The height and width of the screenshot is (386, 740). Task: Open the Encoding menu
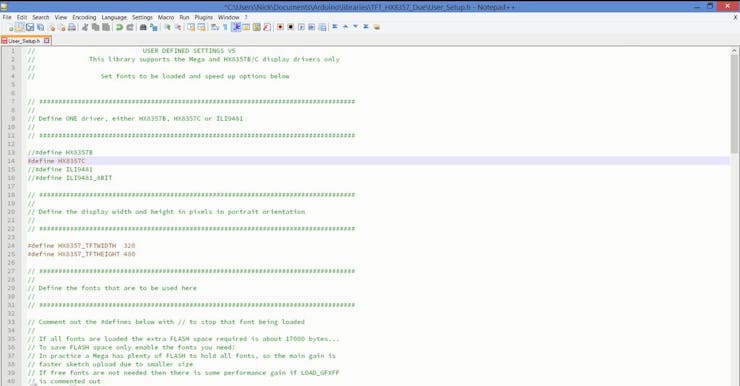[x=84, y=17]
